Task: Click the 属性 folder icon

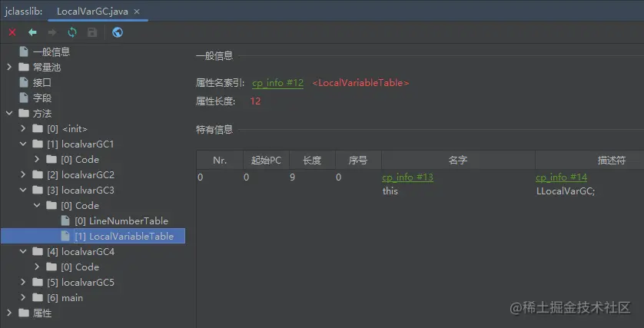Action: (24, 313)
